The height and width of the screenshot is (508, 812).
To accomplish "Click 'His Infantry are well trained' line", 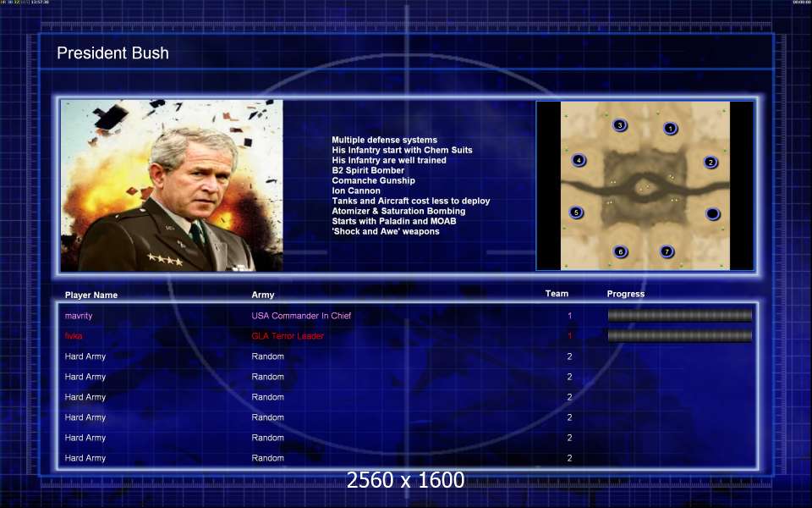I will click(389, 160).
